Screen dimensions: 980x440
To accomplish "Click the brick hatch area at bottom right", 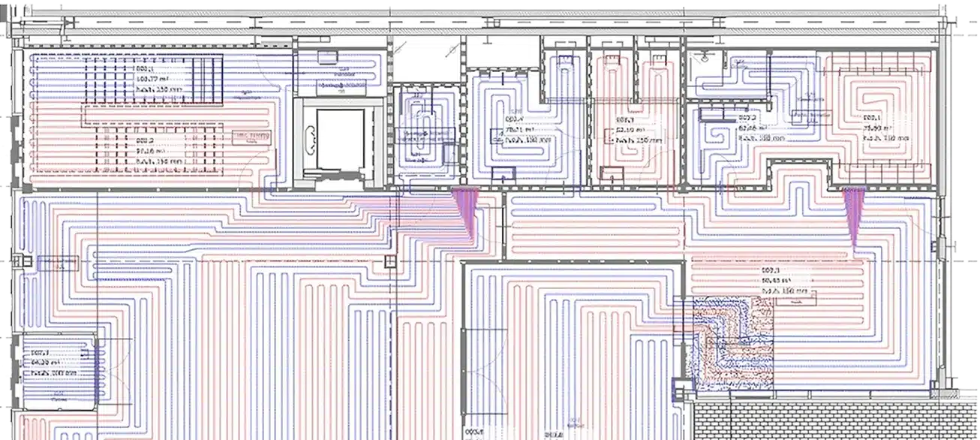I will click(833, 421).
